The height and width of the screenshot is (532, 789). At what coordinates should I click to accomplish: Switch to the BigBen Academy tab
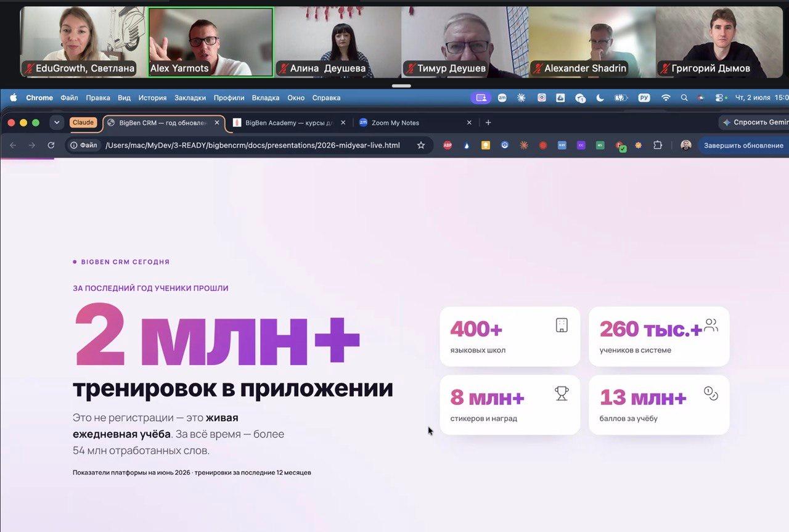[x=288, y=123]
